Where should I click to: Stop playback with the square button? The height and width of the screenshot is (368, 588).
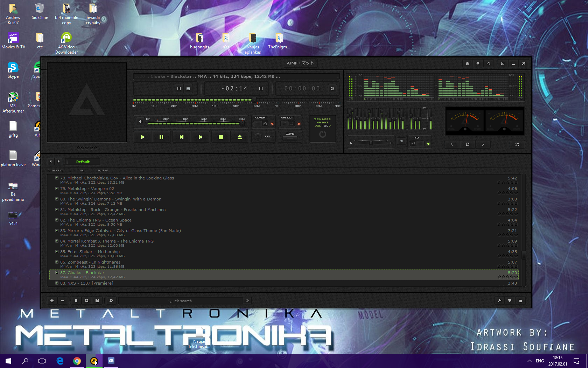[220, 137]
